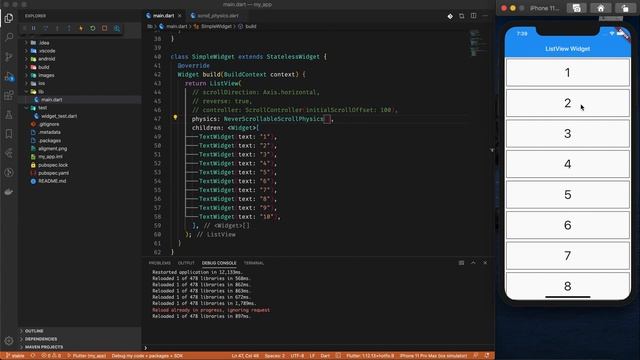Switch to the main.dart editor tab
This screenshot has height=360, width=640.
pos(163,16)
